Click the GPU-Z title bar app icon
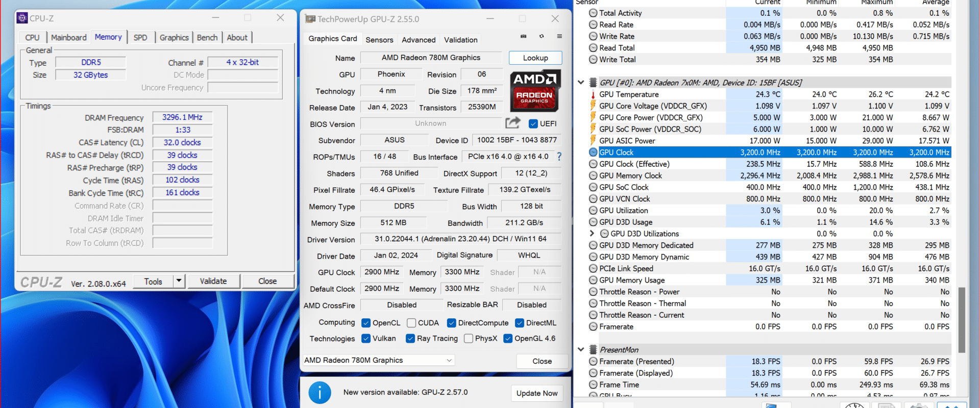The image size is (980, 408). coord(310,19)
